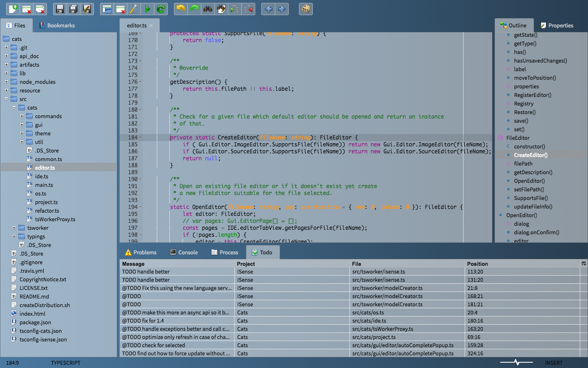Expand the typings folder

[14, 236]
